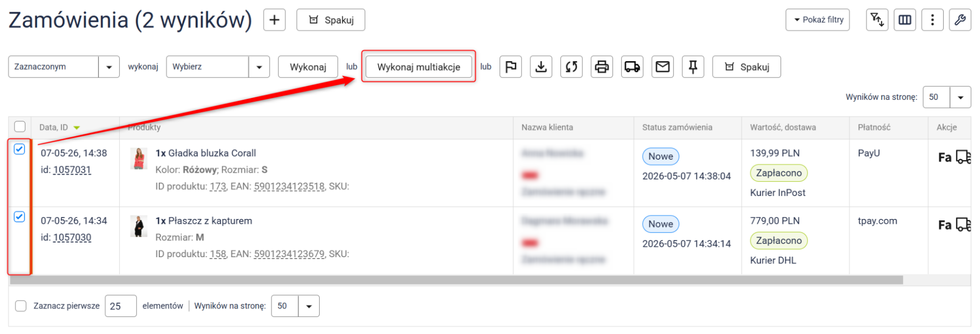The height and width of the screenshot is (334, 980).
Task: Open the column layout icon
Action: click(x=905, y=20)
